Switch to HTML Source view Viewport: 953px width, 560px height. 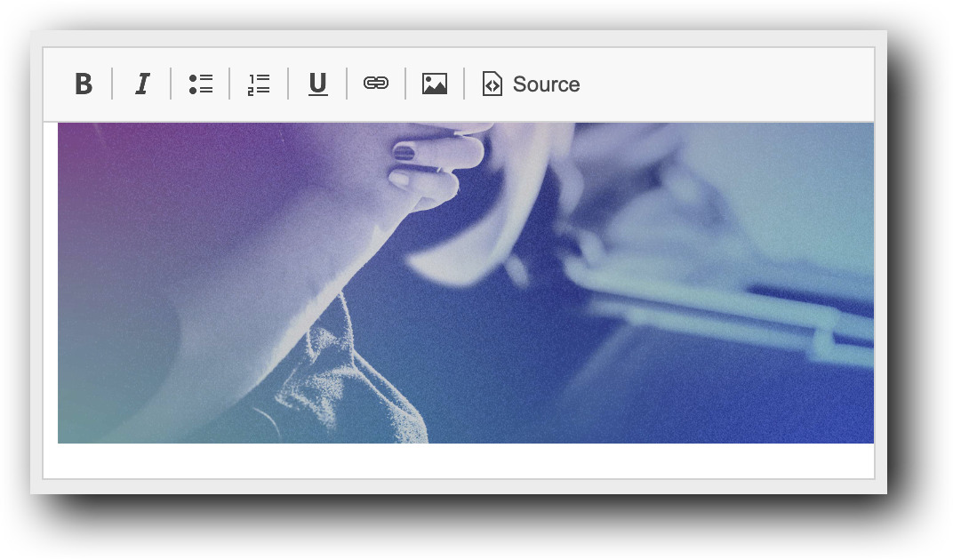(x=529, y=84)
